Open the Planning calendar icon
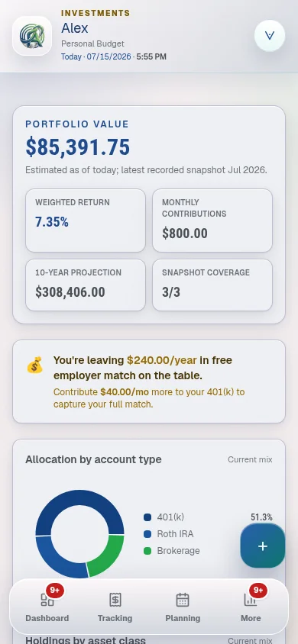Screen dimensions: 298x644 click(183, 600)
